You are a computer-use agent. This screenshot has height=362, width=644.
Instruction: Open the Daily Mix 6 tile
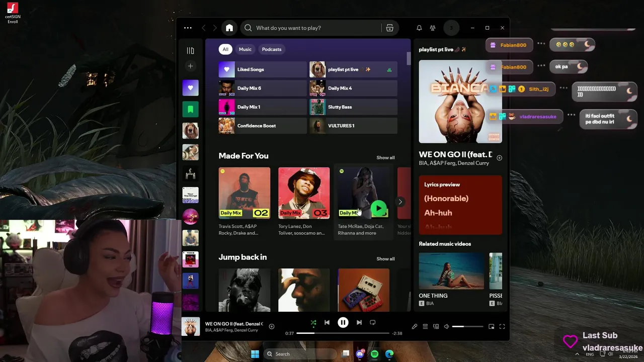click(x=263, y=88)
